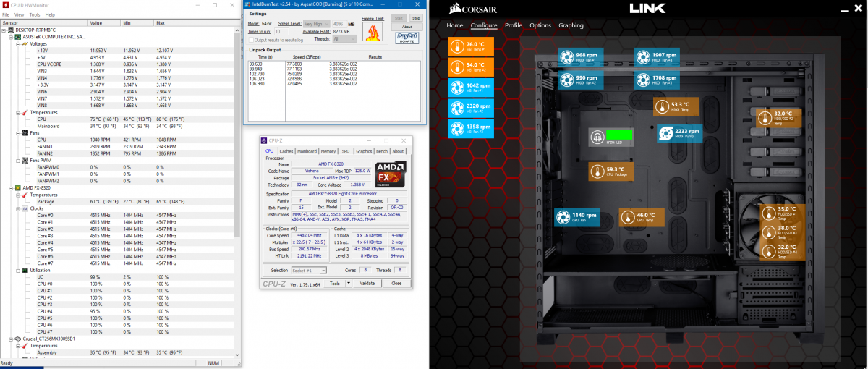Collapse the Fans group in HWMonitor

tap(18, 133)
